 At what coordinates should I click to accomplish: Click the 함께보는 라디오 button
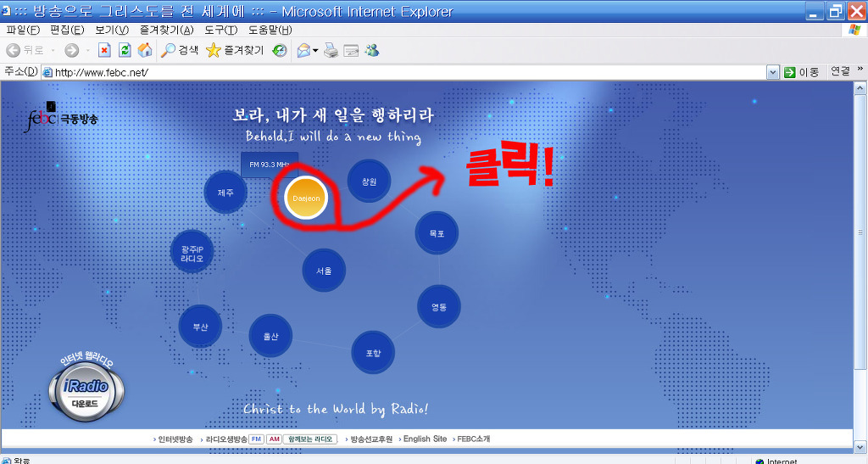(x=310, y=439)
